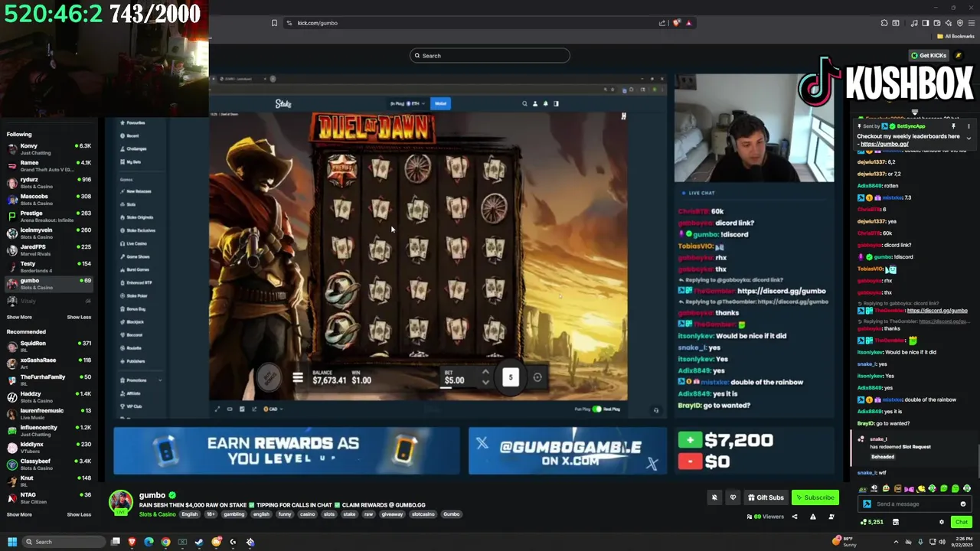Viewport: 980px width, 551px height.
Task: Click the gambling tag
Action: pyautogui.click(x=234, y=514)
